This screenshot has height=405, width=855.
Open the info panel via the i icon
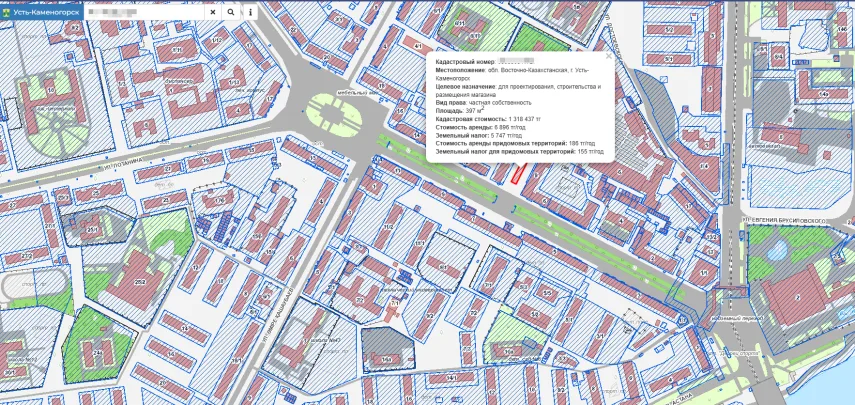(x=250, y=12)
